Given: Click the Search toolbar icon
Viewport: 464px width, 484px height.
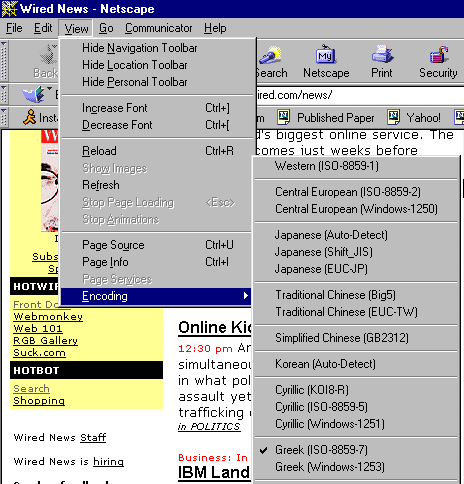Looking at the screenshot, I should 270,55.
